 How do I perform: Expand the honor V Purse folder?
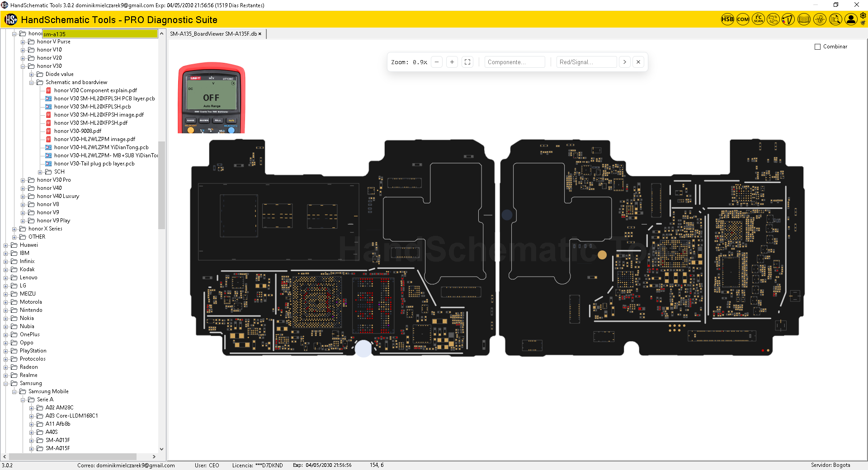click(x=23, y=42)
